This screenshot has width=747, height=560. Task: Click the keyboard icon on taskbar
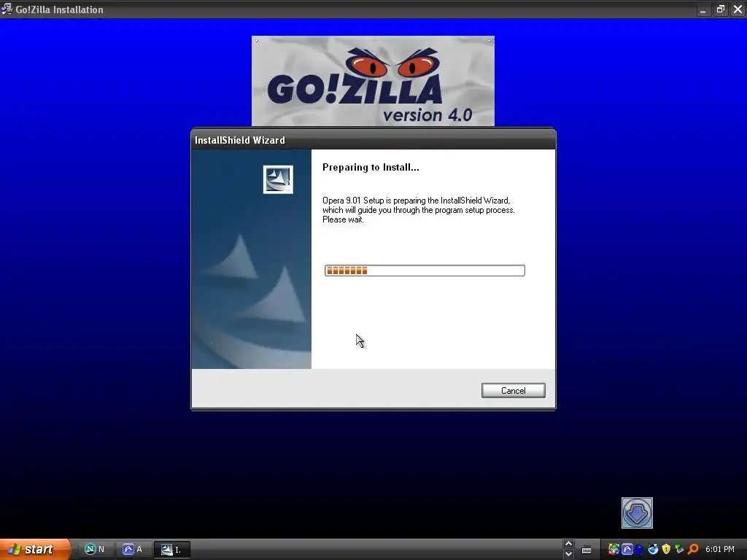click(587, 550)
